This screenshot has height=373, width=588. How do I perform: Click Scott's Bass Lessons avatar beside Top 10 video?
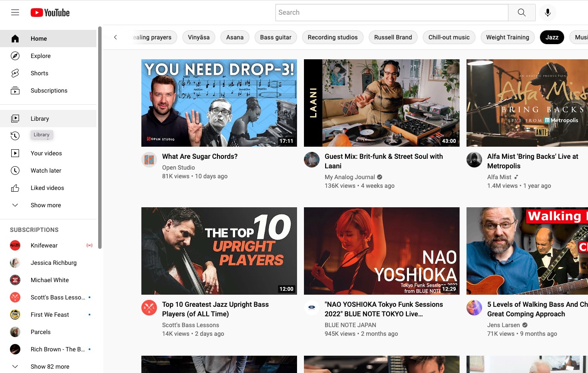click(149, 308)
